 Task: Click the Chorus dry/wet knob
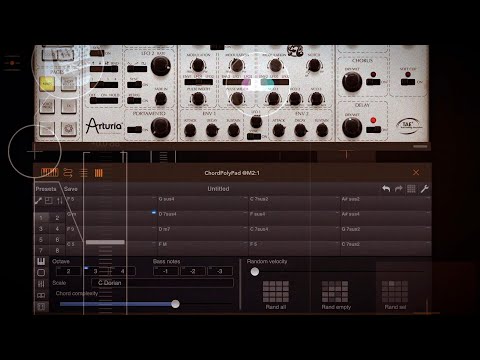point(352,82)
